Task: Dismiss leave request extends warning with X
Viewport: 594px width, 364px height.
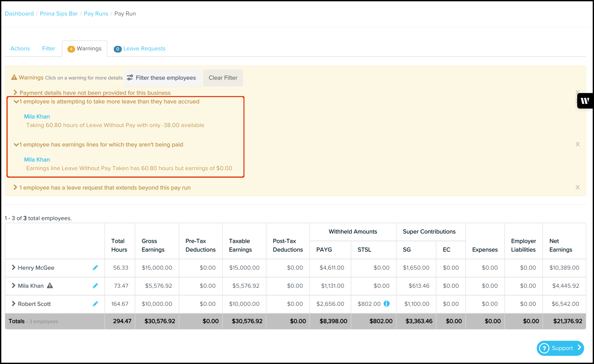Action: click(577, 187)
